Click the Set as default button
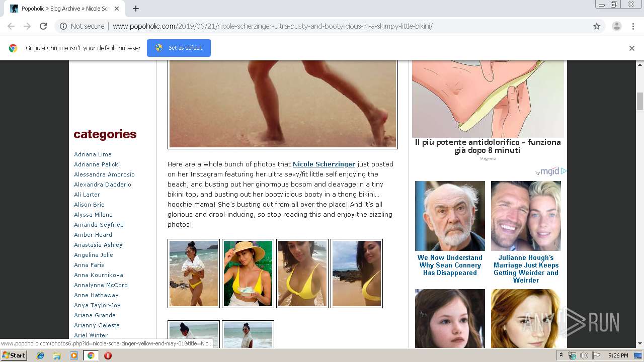 tap(179, 48)
